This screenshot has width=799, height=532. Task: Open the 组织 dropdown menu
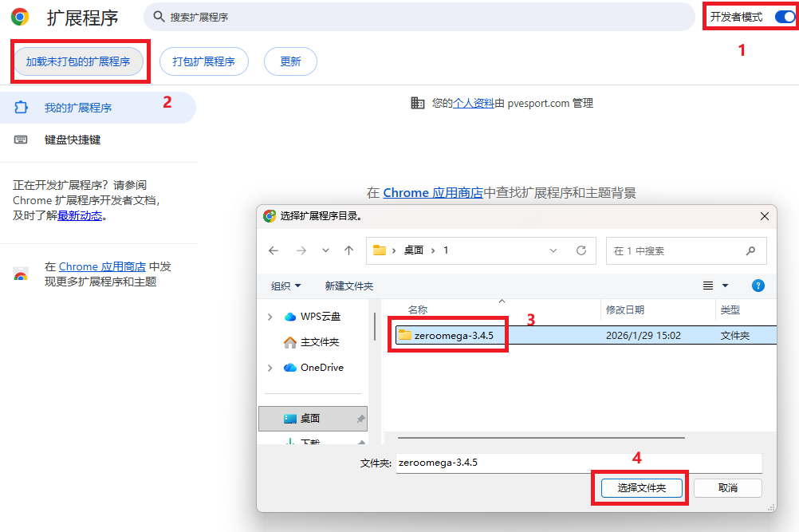click(x=285, y=286)
